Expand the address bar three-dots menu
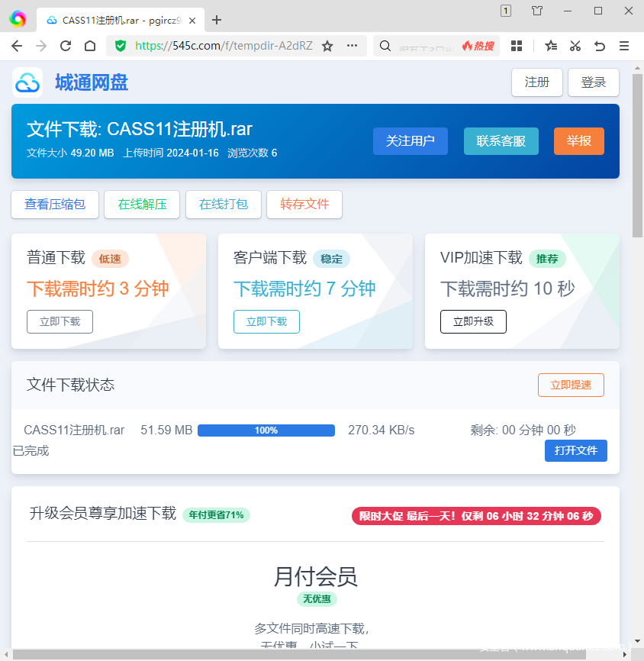 tap(352, 46)
